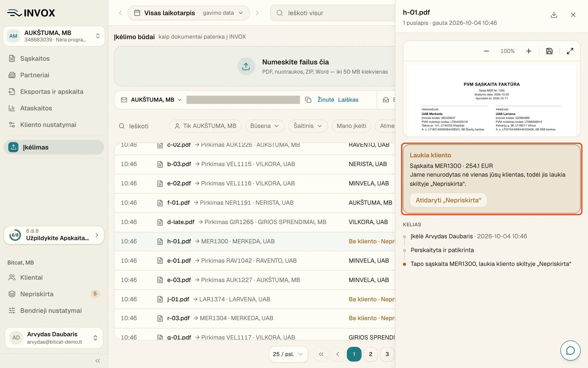The height and width of the screenshot is (368, 588).
Task: Click the save icon in preview toolbar
Action: pos(549,51)
